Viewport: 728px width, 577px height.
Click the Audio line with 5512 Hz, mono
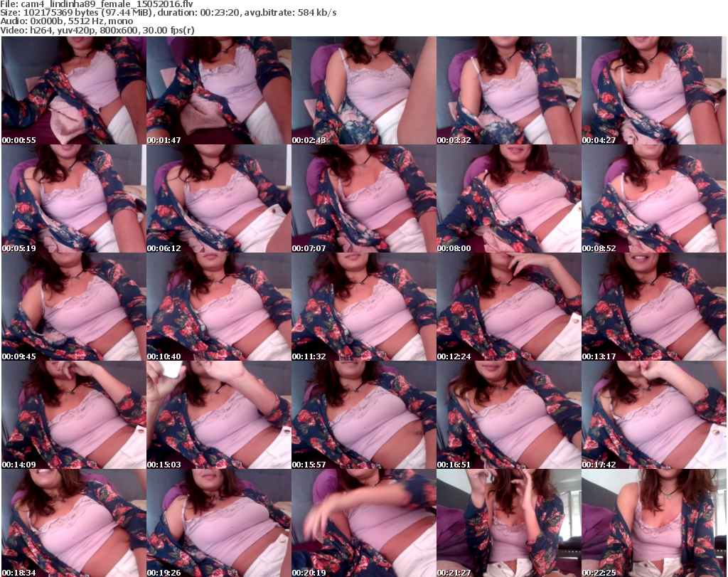pos(66,21)
